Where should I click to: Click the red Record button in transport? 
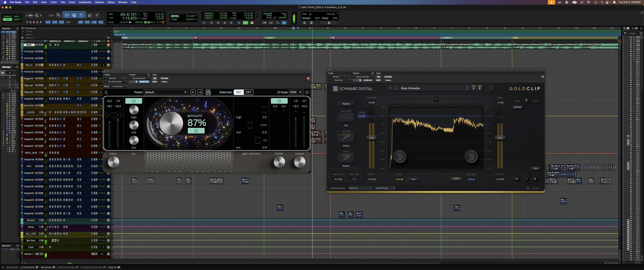(x=252, y=23)
